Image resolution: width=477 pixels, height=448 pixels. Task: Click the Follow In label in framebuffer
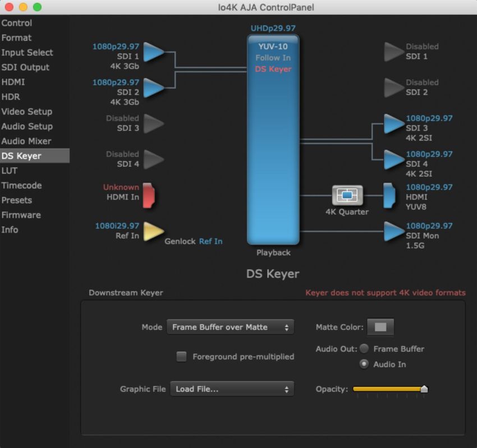273,58
